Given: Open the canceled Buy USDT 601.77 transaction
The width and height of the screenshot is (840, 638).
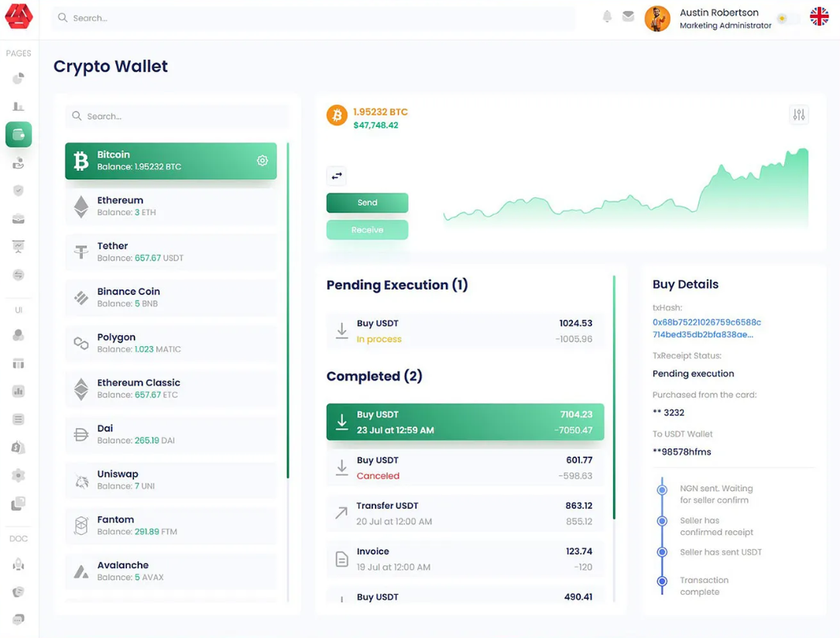Looking at the screenshot, I should (x=465, y=468).
